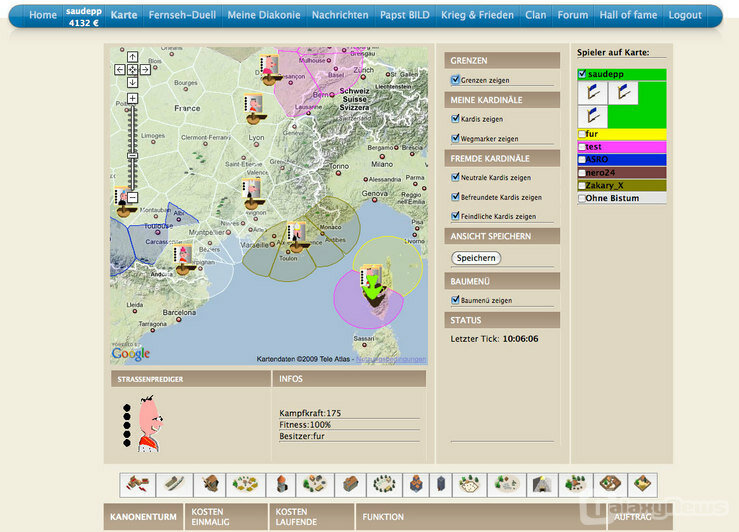Image resolution: width=739 pixels, height=532 pixels.
Task: Open the Forum menu item
Action: click(573, 15)
